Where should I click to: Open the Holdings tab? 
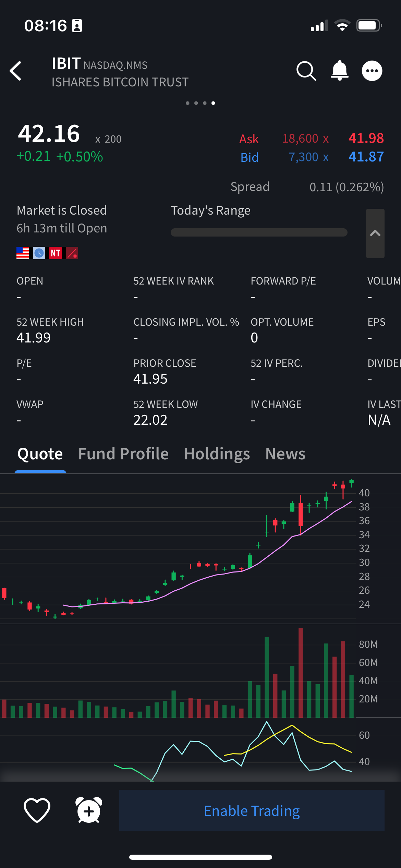pyautogui.click(x=217, y=454)
